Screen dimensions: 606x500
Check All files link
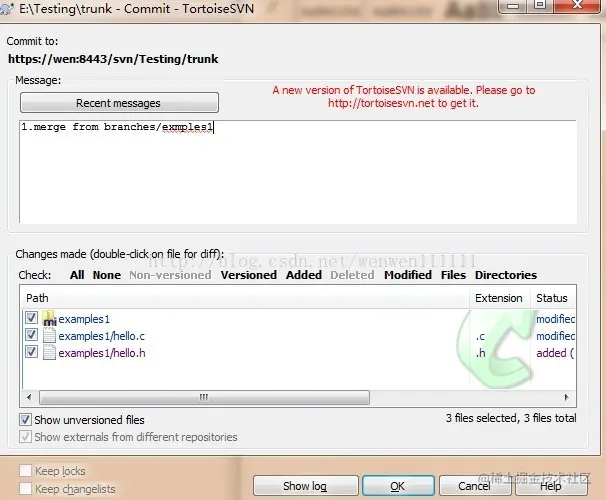(x=77, y=275)
